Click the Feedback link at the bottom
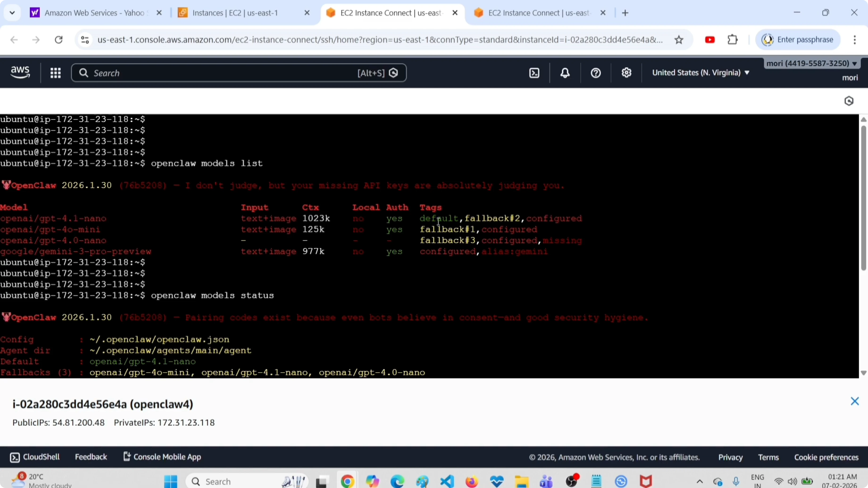Screen dimensions: 868x488 pyautogui.click(x=91, y=457)
